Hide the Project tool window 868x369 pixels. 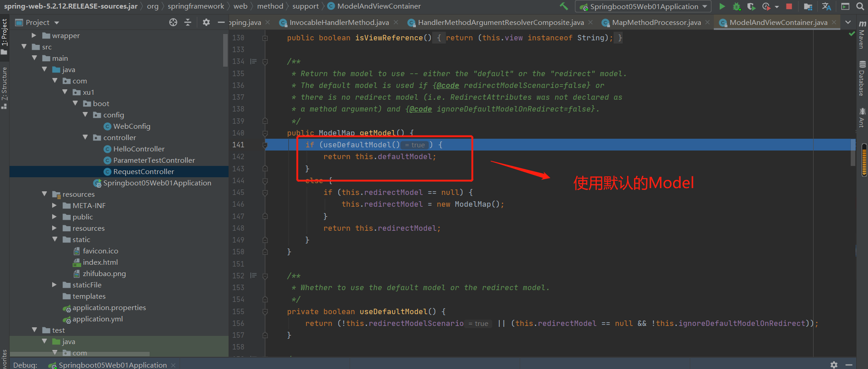point(221,22)
